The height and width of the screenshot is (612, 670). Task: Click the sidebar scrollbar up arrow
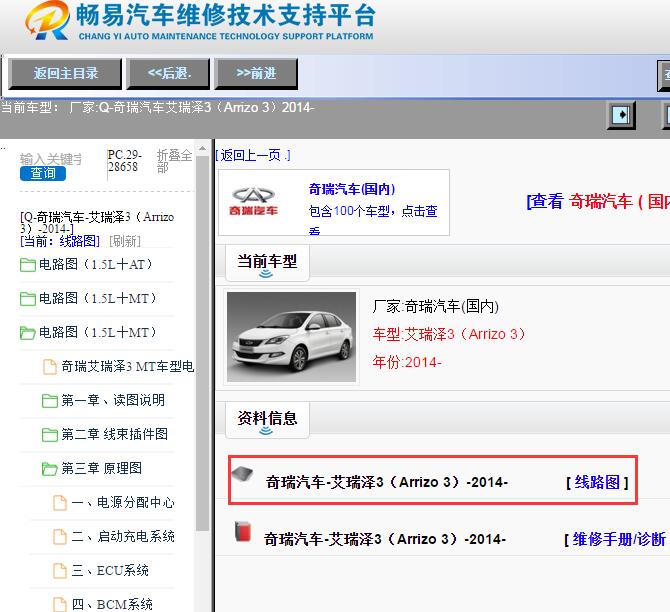pos(203,149)
